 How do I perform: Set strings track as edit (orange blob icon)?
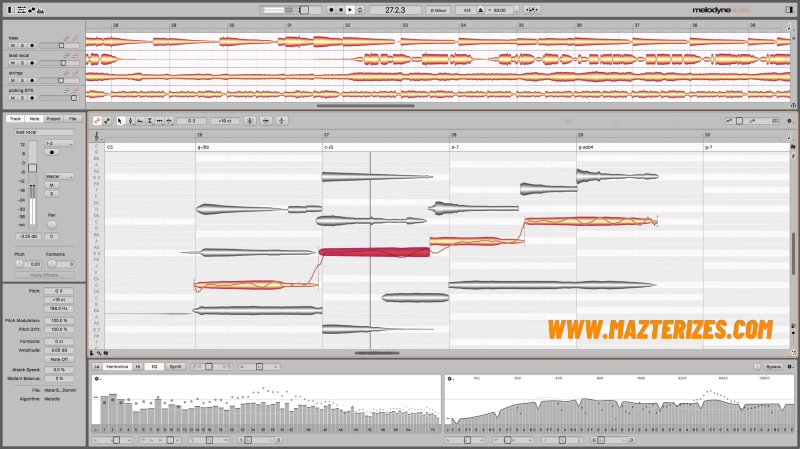tap(75, 73)
